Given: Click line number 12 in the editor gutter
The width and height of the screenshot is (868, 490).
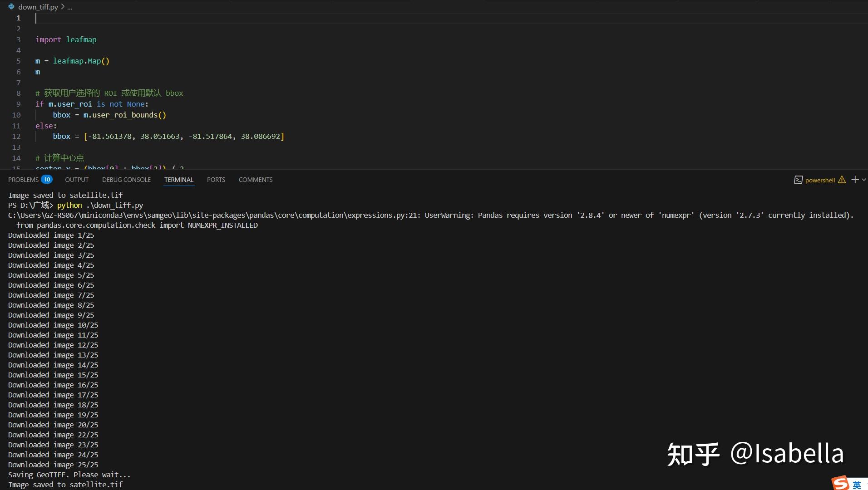Looking at the screenshot, I should pos(16,136).
